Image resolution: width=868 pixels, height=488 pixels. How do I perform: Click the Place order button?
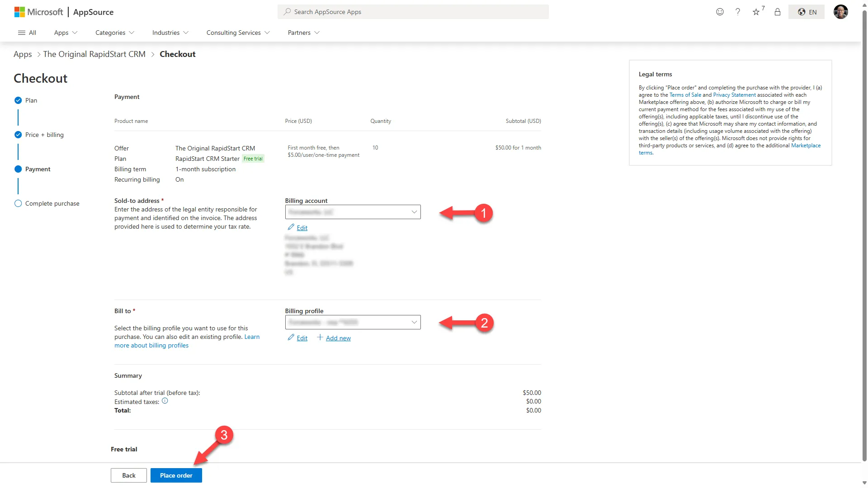[x=176, y=475]
